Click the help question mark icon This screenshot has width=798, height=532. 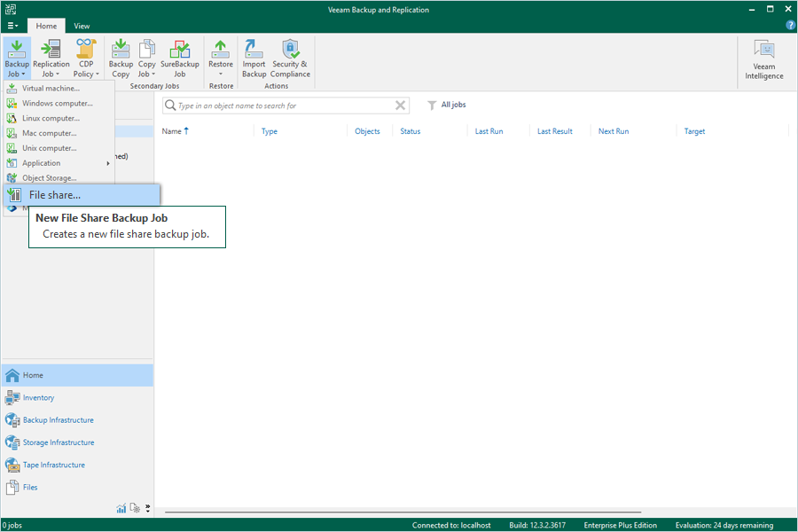click(790, 26)
